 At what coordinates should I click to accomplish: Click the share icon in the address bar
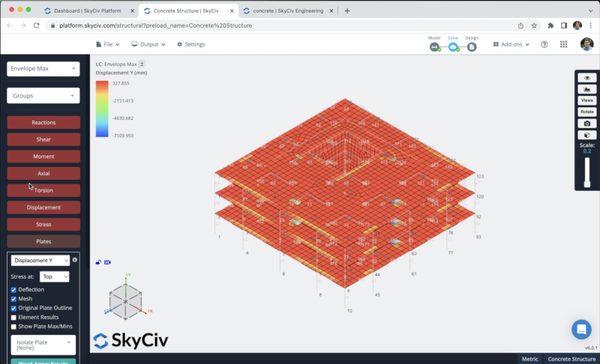pos(520,25)
